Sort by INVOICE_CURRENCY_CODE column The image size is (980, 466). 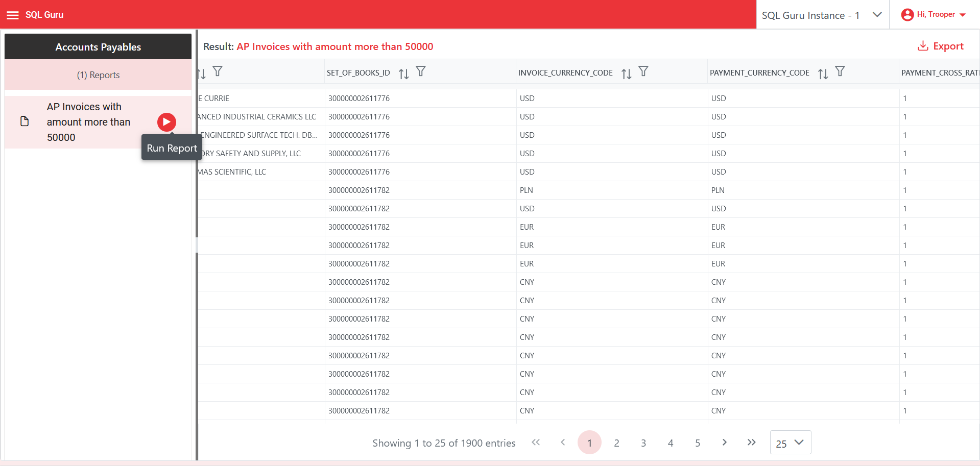(x=626, y=73)
